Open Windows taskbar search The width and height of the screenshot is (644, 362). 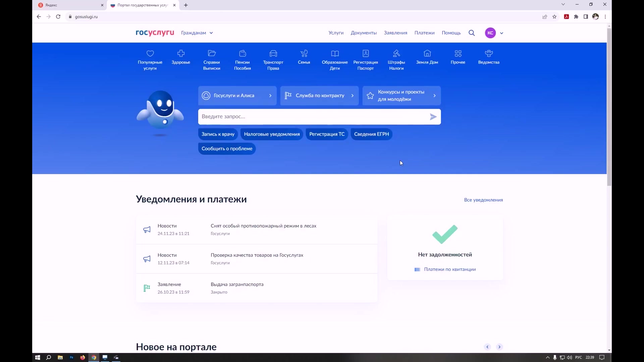[49, 358]
